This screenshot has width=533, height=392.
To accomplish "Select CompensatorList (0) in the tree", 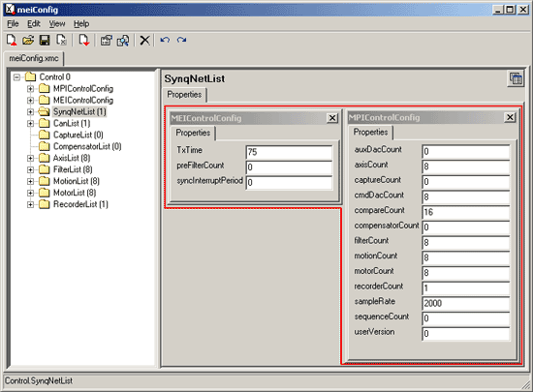I will coord(87,146).
